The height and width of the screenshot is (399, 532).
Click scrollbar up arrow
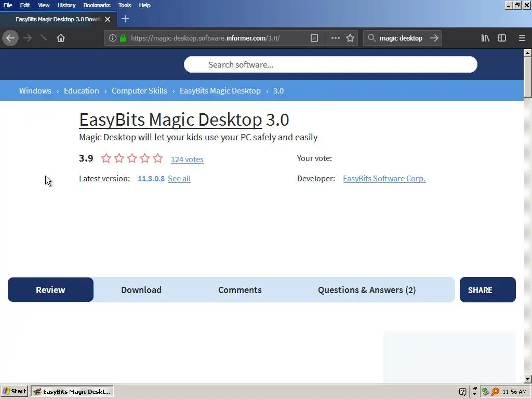tap(528, 52)
